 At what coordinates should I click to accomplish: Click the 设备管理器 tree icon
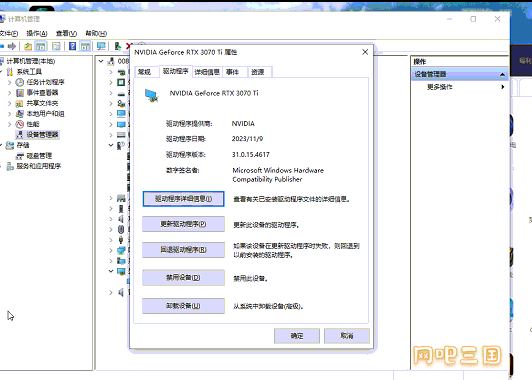(x=20, y=135)
